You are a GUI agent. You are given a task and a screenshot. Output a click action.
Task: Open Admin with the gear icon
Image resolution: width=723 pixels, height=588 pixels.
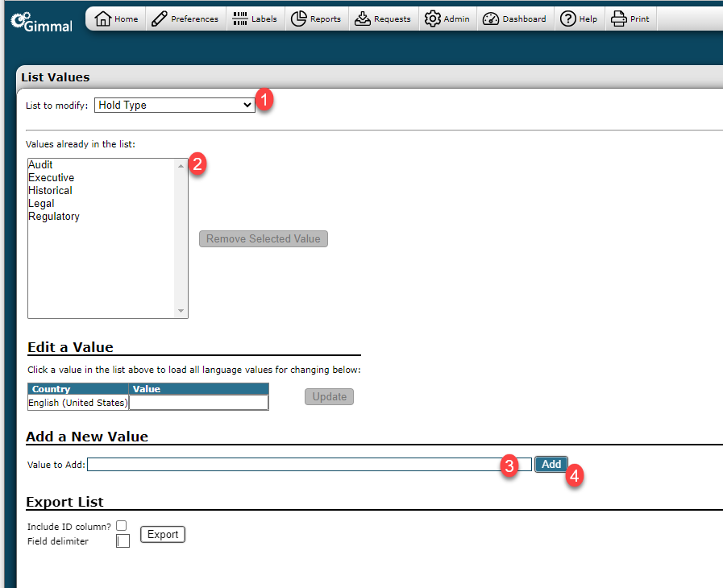433,19
